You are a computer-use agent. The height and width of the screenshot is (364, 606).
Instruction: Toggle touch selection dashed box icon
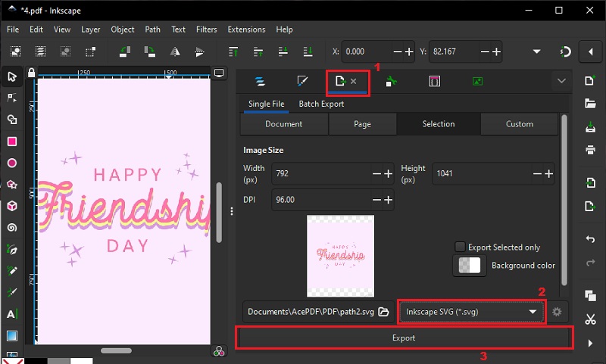click(90, 51)
